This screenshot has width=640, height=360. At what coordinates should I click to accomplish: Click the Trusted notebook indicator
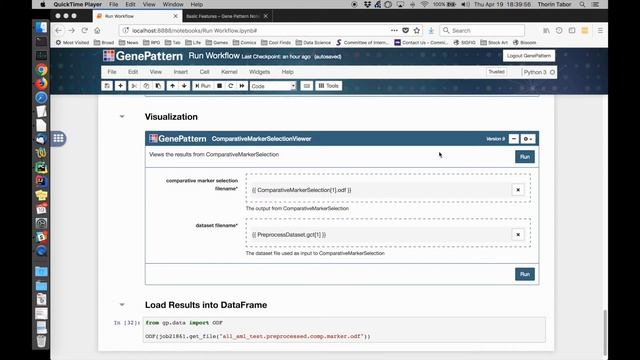pos(496,72)
